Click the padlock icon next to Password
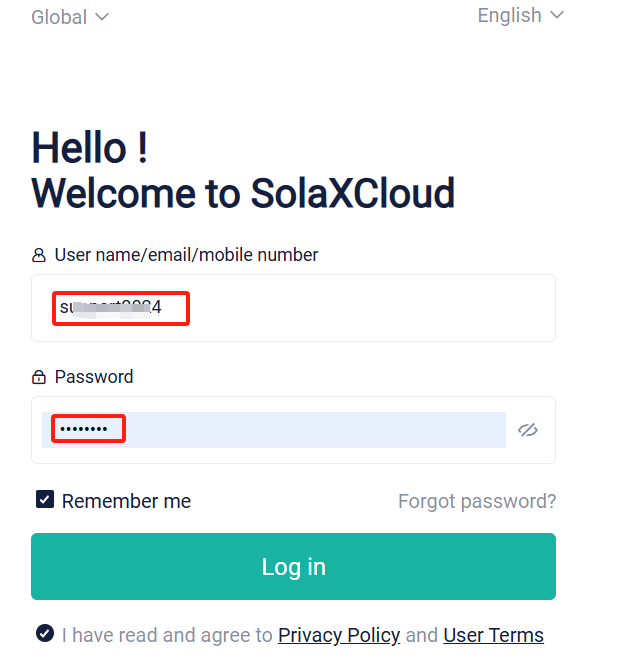Image resolution: width=626 pixels, height=662 pixels. click(39, 377)
